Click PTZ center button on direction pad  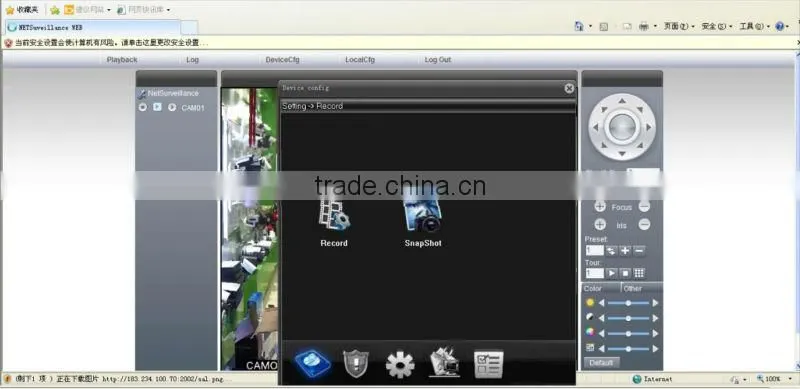pos(622,127)
